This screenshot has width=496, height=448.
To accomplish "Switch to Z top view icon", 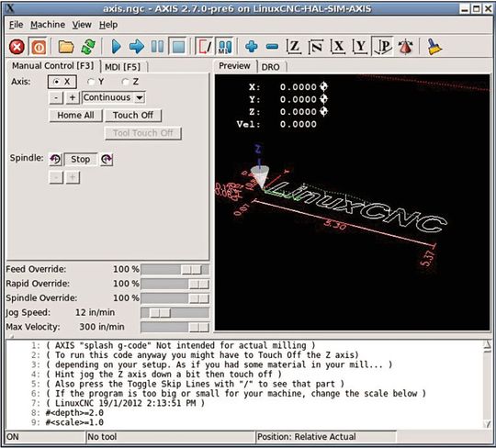I will [294, 47].
